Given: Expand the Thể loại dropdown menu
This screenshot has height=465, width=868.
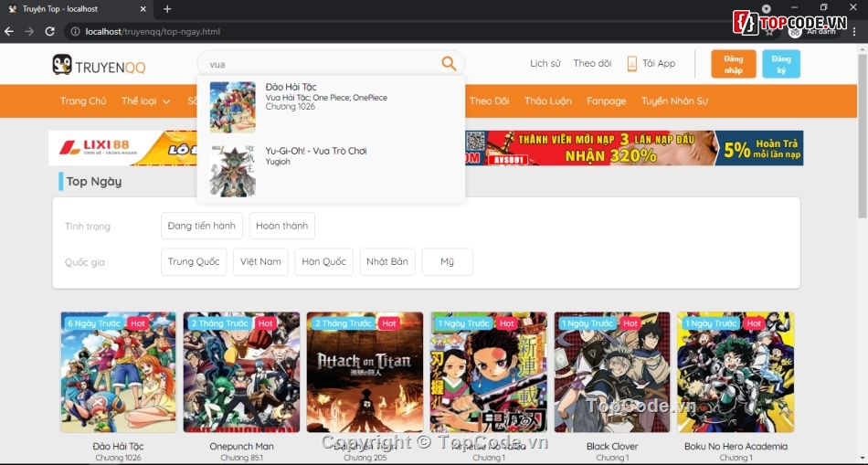Looking at the screenshot, I should pyautogui.click(x=145, y=101).
